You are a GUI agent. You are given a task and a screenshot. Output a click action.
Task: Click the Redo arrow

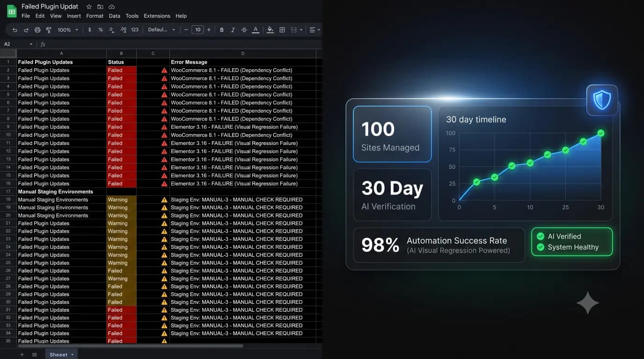pyautogui.click(x=26, y=30)
